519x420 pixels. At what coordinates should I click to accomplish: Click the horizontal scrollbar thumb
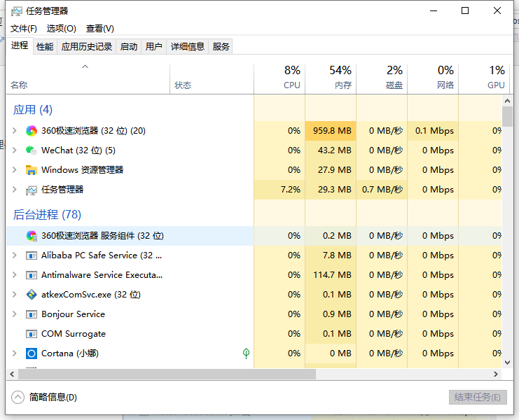click(x=167, y=374)
